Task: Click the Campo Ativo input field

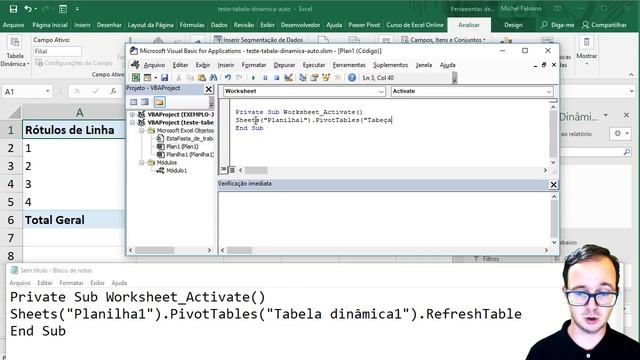Action: [x=57, y=51]
